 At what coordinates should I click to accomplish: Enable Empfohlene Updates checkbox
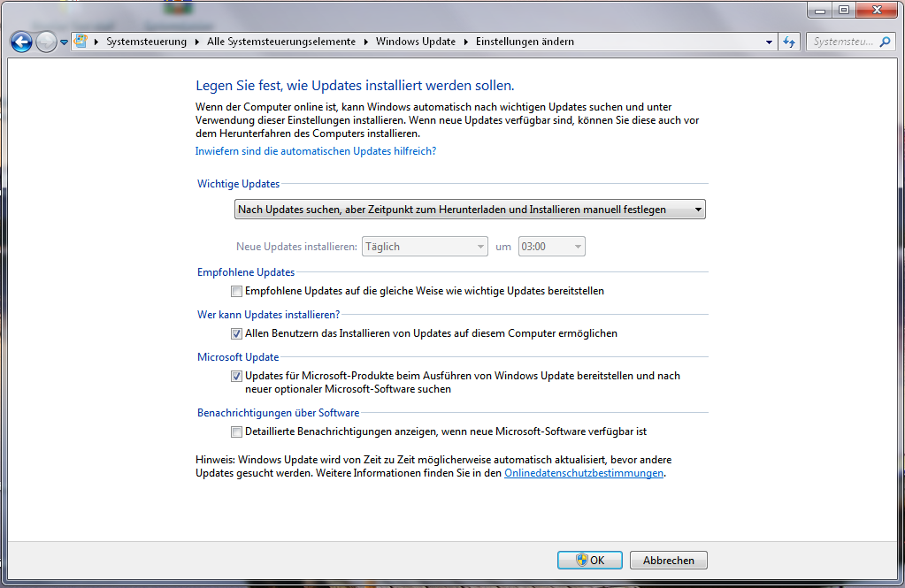(236, 292)
